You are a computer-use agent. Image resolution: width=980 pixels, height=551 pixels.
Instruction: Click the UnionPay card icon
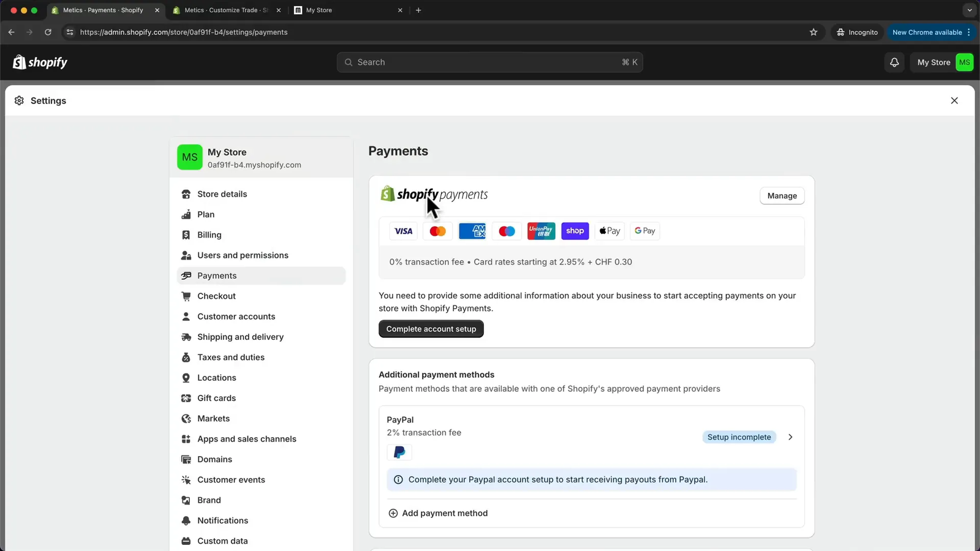(x=541, y=231)
